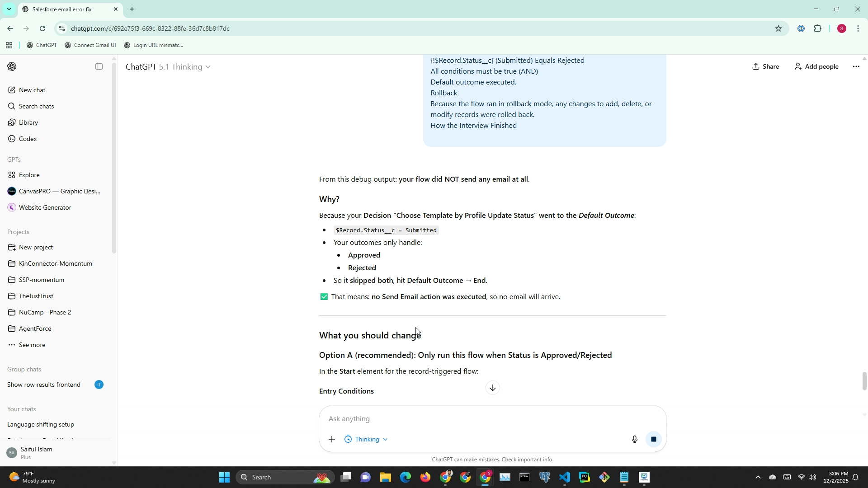This screenshot has width=868, height=488.
Task: Click the Ask anything input field
Action: (475, 419)
